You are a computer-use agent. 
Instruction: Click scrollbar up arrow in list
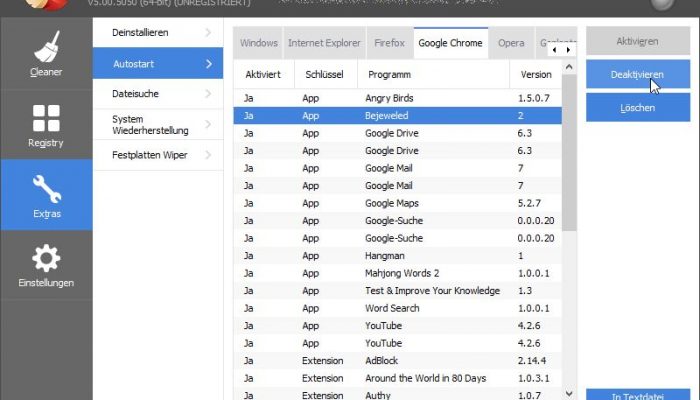pos(569,67)
